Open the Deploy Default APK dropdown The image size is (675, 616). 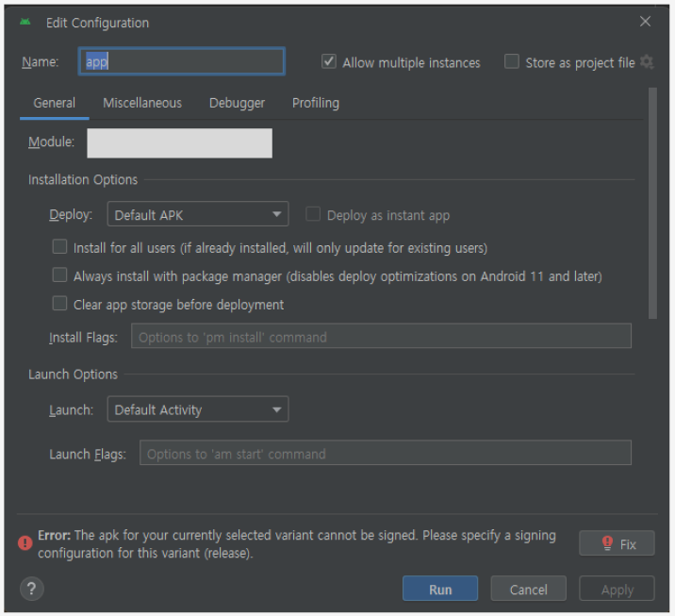tap(198, 214)
